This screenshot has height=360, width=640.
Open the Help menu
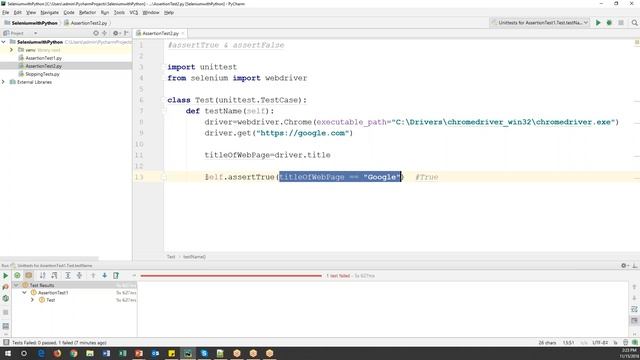tap(169, 13)
